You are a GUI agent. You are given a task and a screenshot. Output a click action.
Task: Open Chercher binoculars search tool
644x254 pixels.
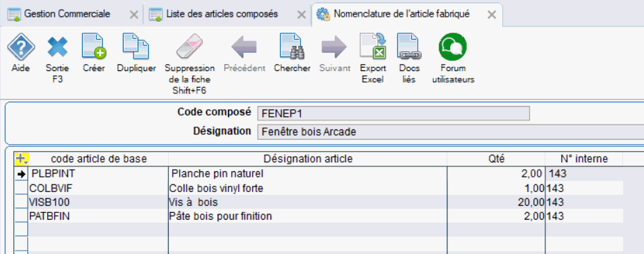pos(292,46)
